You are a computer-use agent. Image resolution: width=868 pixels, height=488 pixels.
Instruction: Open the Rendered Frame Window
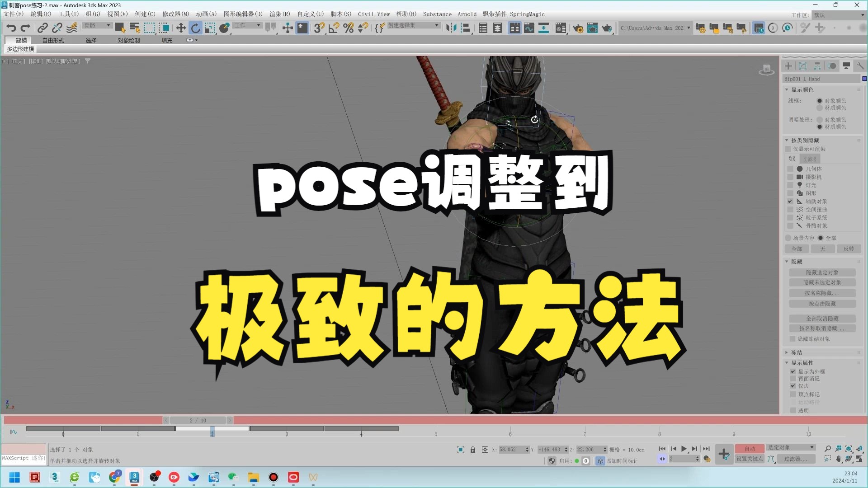pos(592,28)
